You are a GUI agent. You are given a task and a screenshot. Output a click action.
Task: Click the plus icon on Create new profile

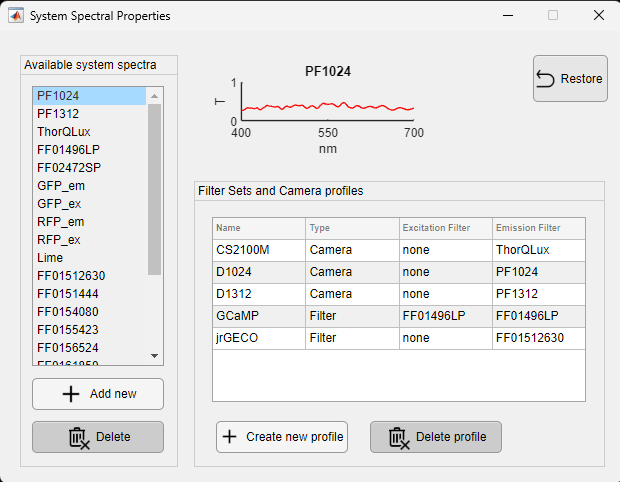click(x=229, y=437)
